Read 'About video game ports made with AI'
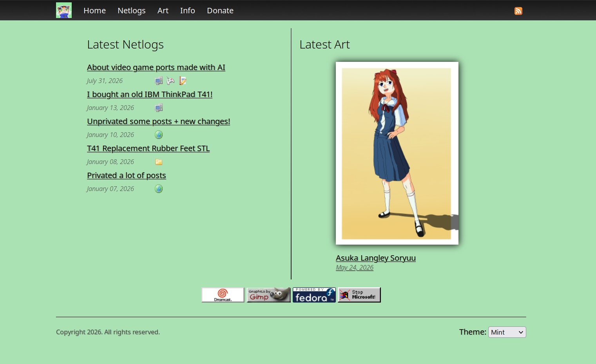The height and width of the screenshot is (364, 596). 156,67
